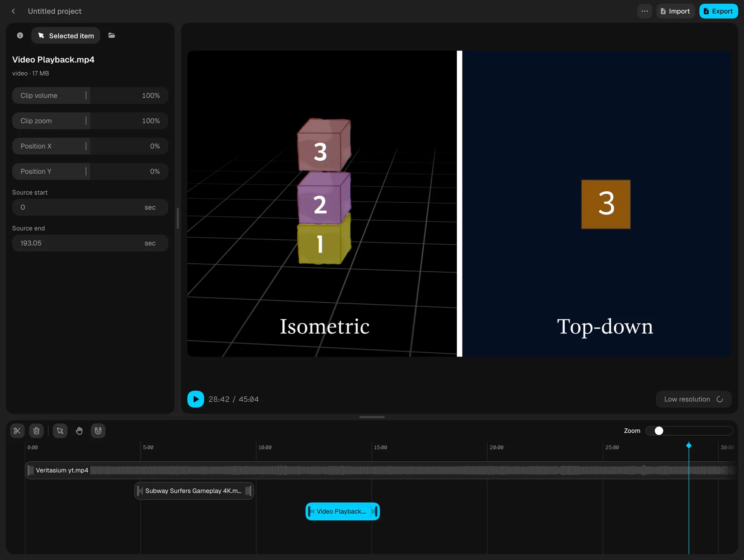
Task: Click the 28:42 / 45:04 timecode display
Action: tap(234, 399)
